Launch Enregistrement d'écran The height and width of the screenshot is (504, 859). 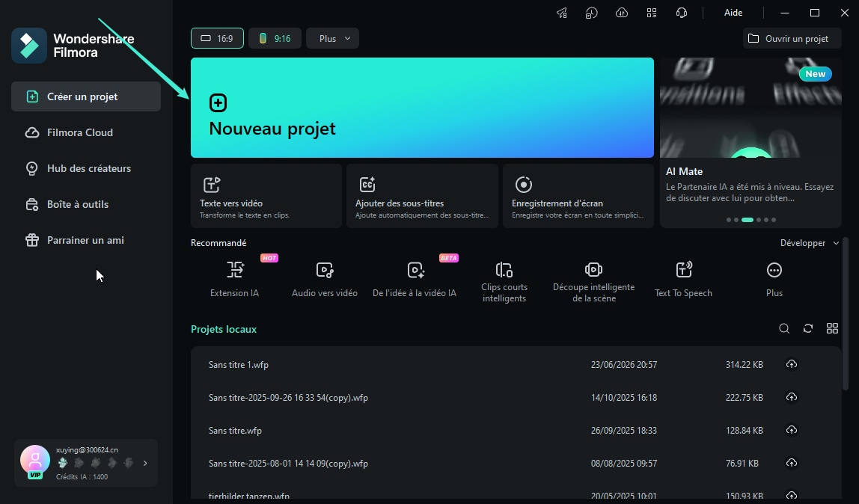[578, 196]
